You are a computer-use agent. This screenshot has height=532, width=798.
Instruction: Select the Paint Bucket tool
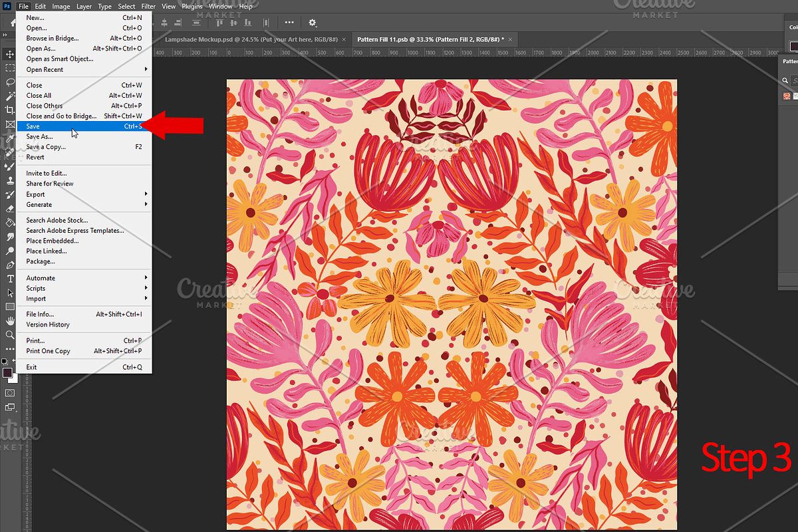10,222
